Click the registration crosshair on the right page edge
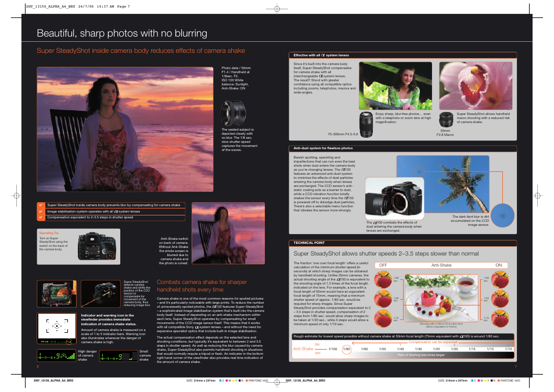This screenshot has height=392, width=554. click(x=537, y=195)
